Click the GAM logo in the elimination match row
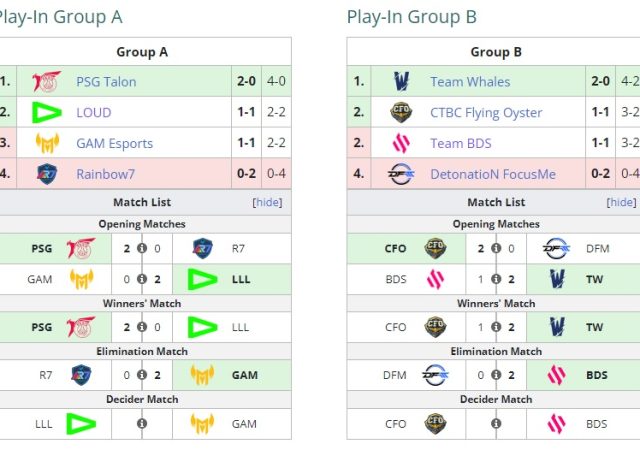 coord(202,376)
